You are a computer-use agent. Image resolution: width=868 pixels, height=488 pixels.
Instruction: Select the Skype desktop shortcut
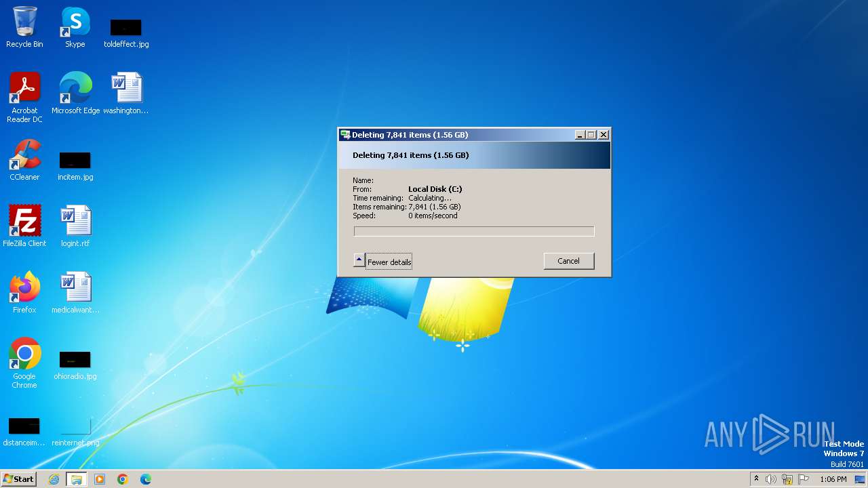pyautogui.click(x=75, y=27)
